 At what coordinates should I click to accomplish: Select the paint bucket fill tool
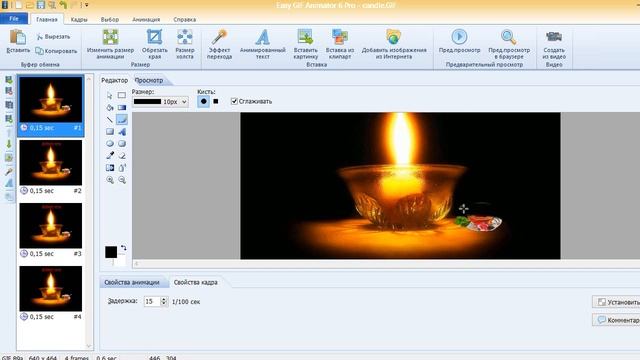pyautogui.click(x=109, y=107)
